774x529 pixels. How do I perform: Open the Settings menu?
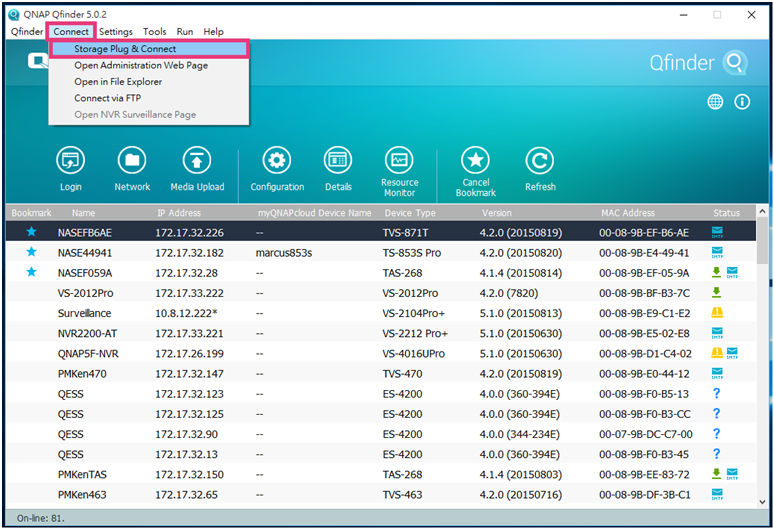pyautogui.click(x=116, y=32)
